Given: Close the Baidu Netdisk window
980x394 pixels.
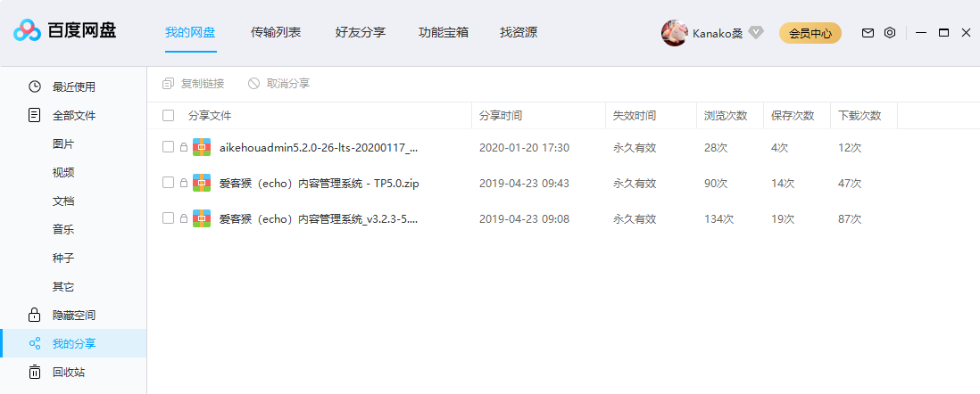Looking at the screenshot, I should 966,32.
